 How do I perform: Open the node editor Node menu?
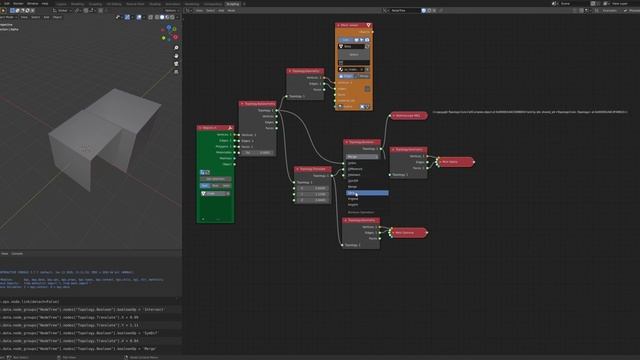(x=231, y=11)
